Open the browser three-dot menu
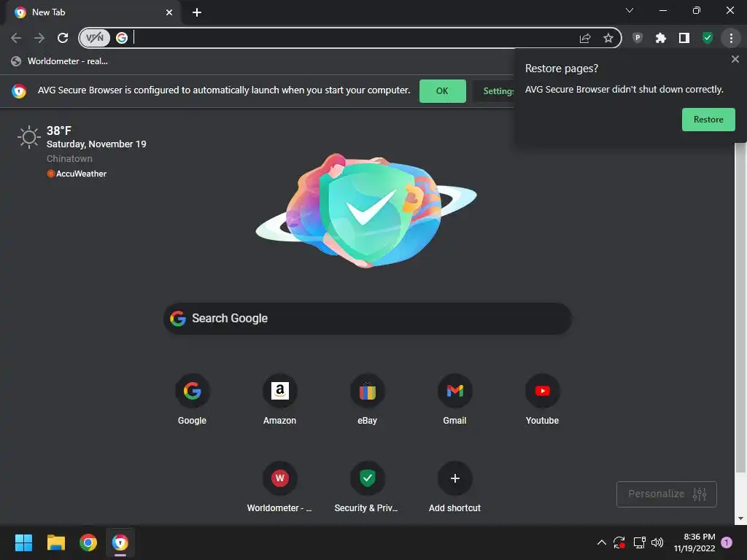The width and height of the screenshot is (747, 560). point(731,38)
